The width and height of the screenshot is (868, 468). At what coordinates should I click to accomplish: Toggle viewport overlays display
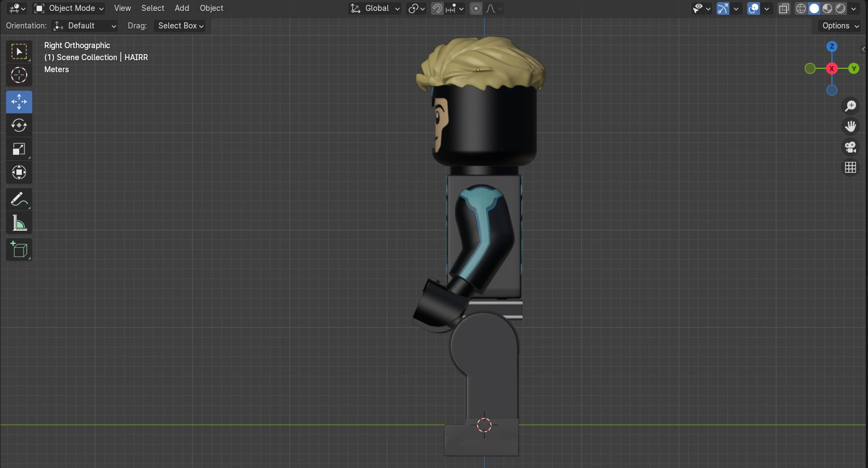(753, 8)
